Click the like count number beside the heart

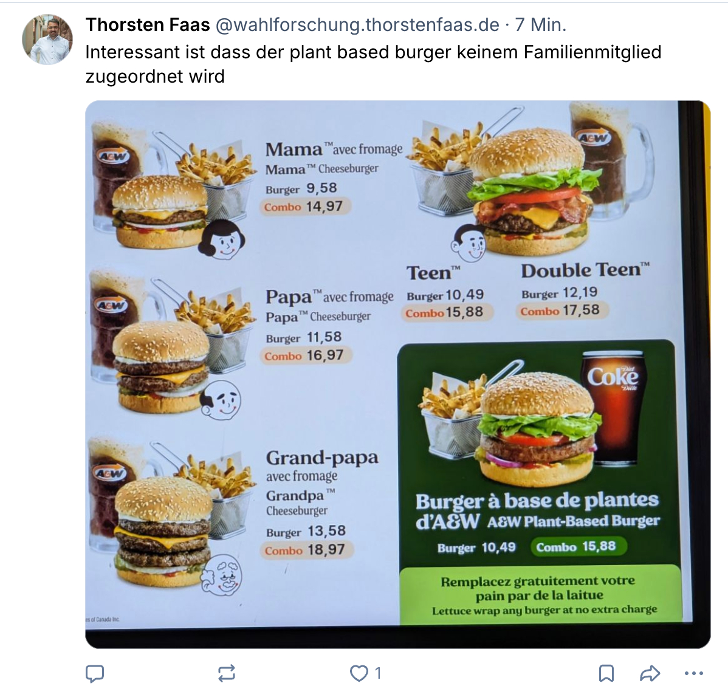click(x=378, y=673)
